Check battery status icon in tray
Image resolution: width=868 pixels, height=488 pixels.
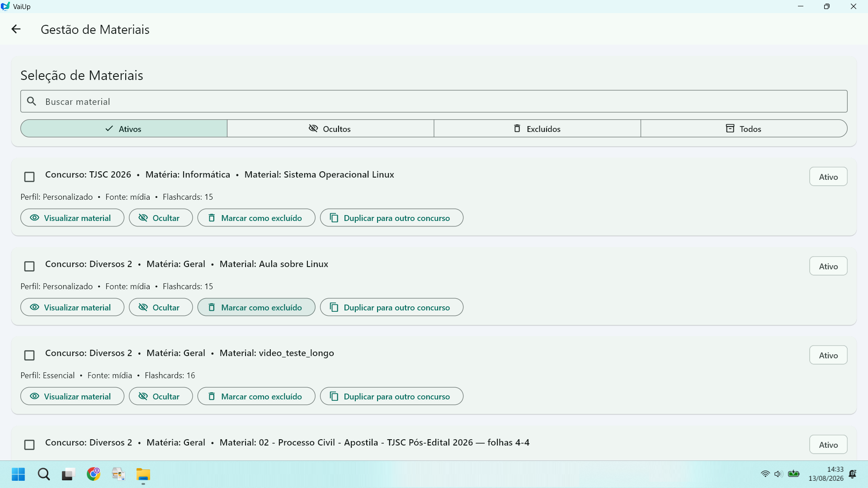[794, 474]
